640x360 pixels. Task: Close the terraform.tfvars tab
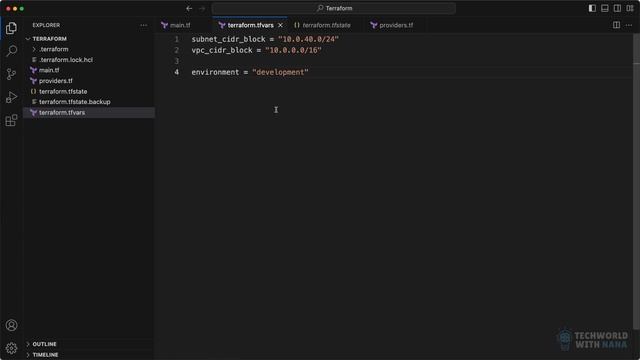coord(280,25)
